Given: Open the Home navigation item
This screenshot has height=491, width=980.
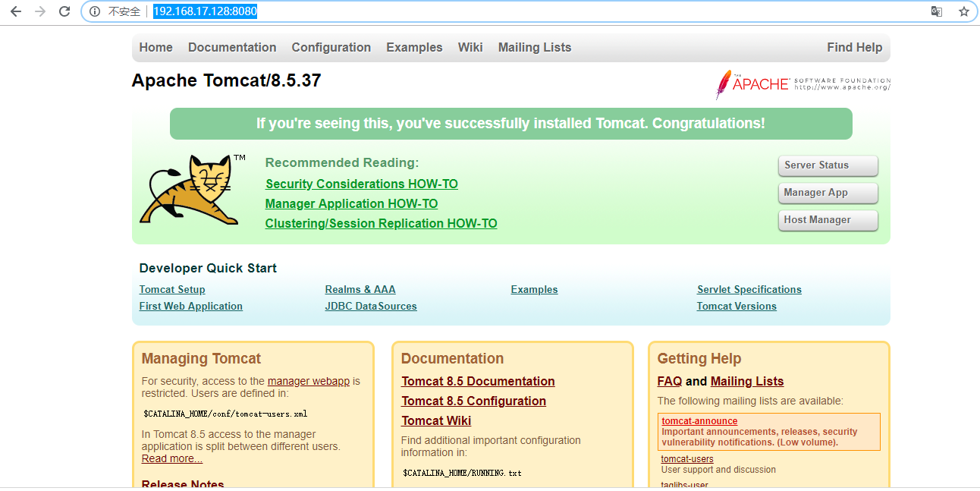Looking at the screenshot, I should (155, 47).
